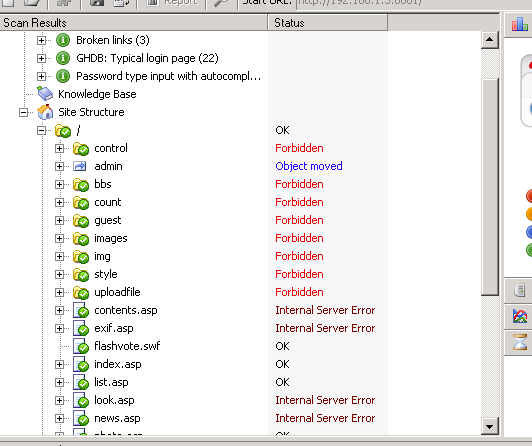Click the scroll up arrow of results tree
This screenshot has height=446, width=532.
(x=489, y=40)
